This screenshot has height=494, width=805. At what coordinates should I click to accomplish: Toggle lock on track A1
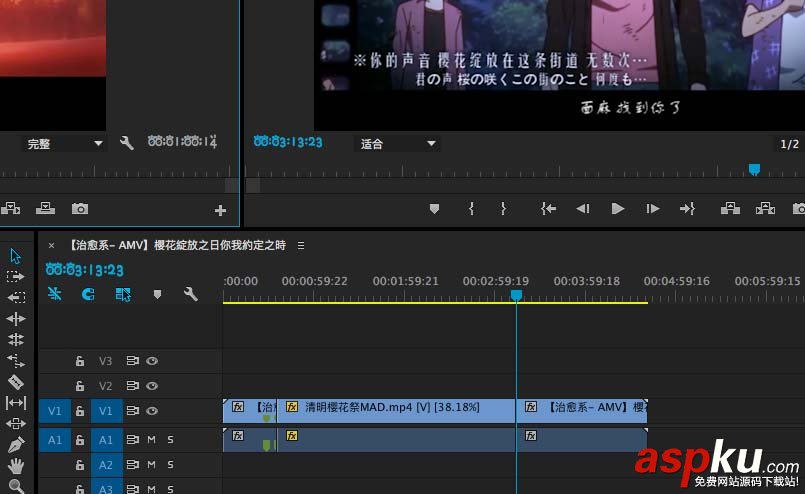tap(80, 440)
